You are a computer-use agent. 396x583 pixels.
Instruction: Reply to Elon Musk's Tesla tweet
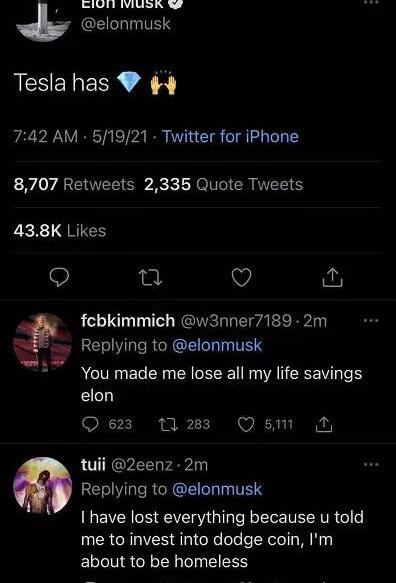point(59,277)
